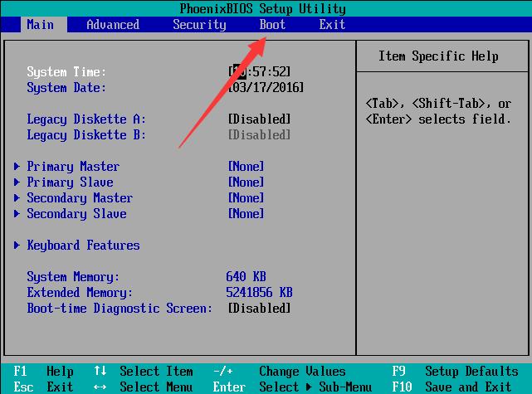Click the PhoenixBIOS Setup Utility title
This screenshot has width=532, height=394.
(x=262, y=8)
